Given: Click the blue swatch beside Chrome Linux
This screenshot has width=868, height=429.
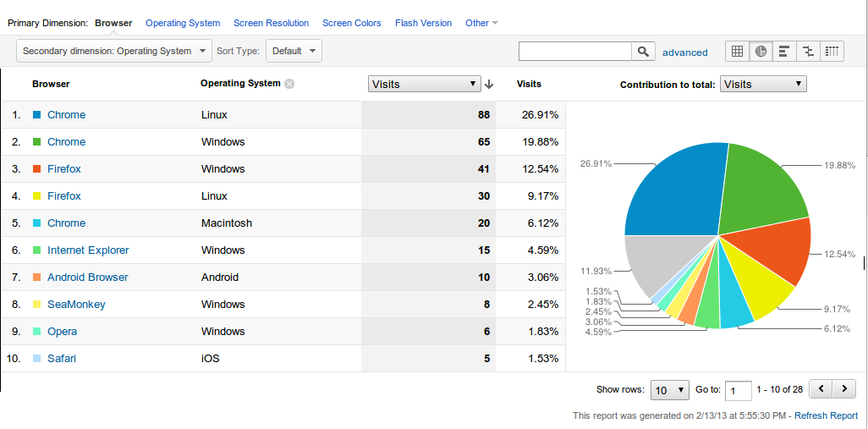Looking at the screenshot, I should coord(37,114).
